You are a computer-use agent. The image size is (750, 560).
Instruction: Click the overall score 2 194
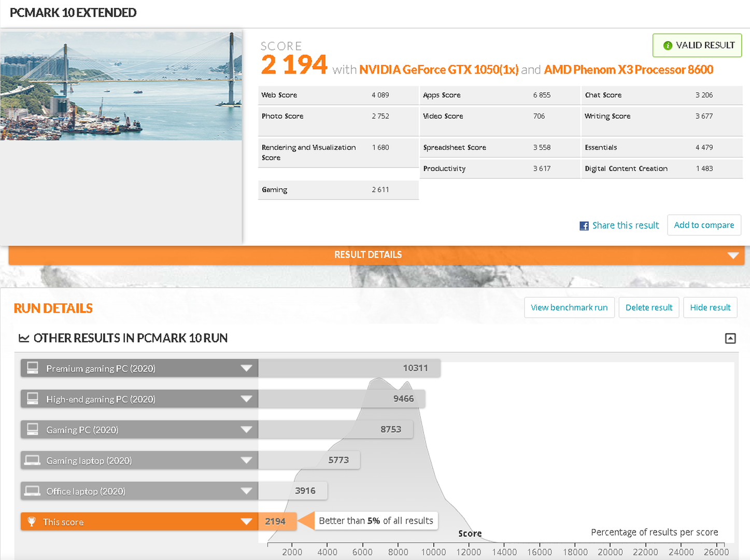pos(294,65)
